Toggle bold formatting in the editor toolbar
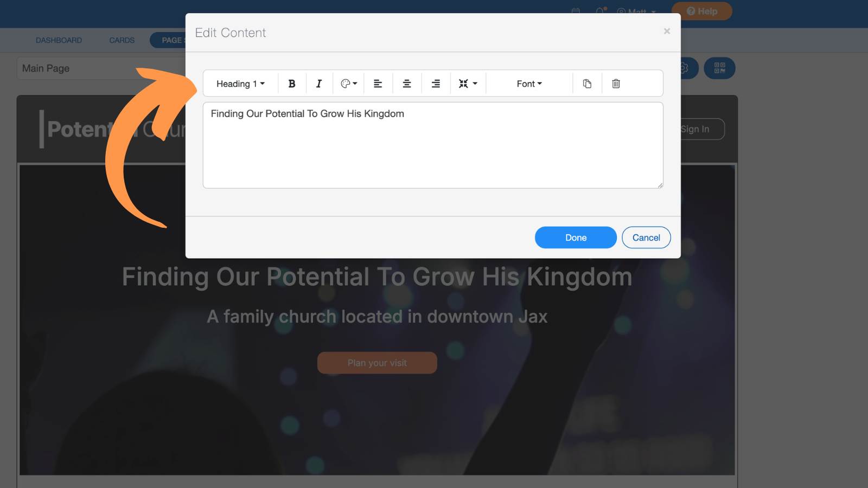 (292, 84)
